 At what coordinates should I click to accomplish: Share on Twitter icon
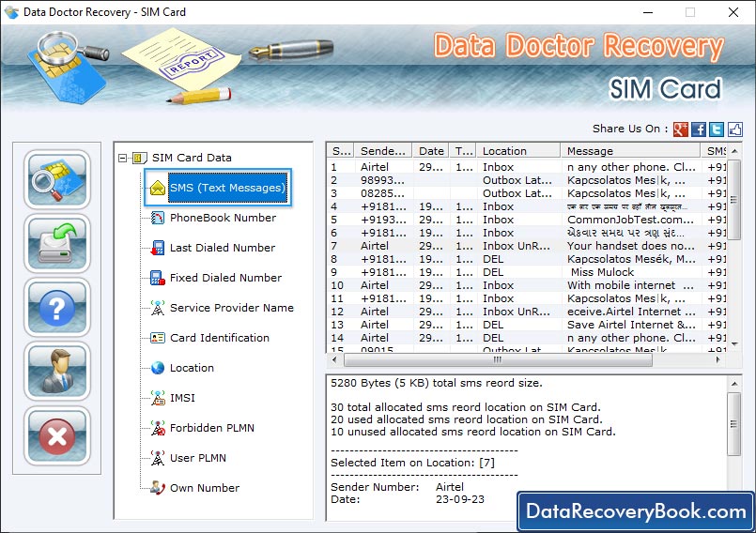point(717,129)
